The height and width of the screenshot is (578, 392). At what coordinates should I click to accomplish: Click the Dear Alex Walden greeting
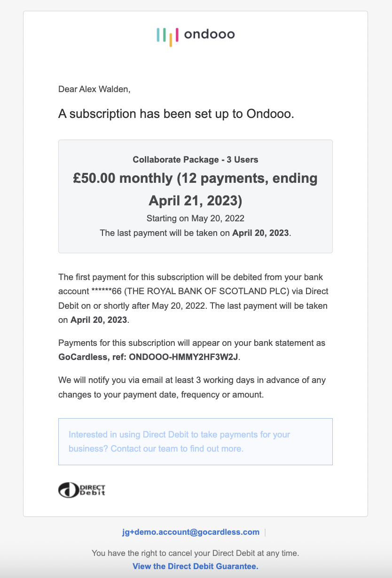coord(94,88)
